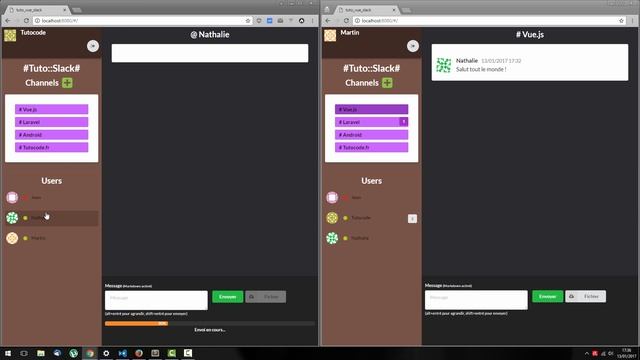Click the '# Vue.js' conversation heading
Image resolution: width=640 pixels, height=360 pixels.
530,35
